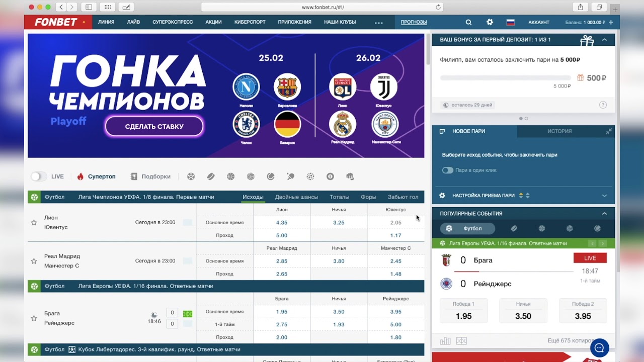644x362 pixels.
Task: Open the site search magnifier
Action: tap(468, 22)
